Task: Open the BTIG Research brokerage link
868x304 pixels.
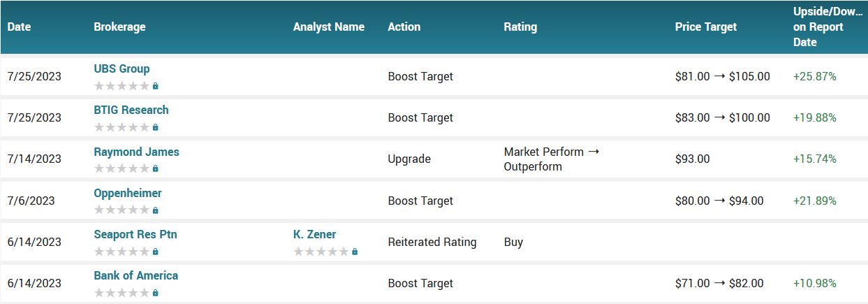Action: [131, 110]
